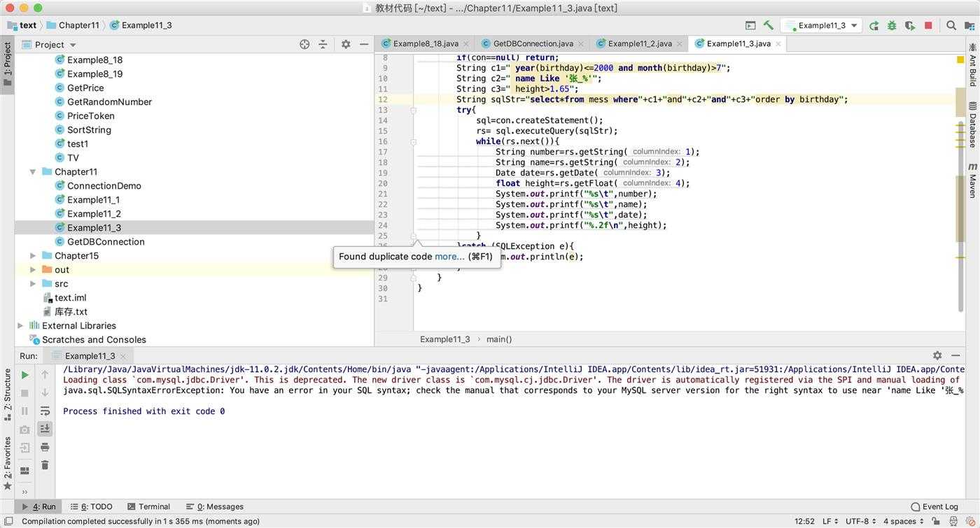Switch to Example8_18.java tab
980x528 pixels.
click(426, 43)
